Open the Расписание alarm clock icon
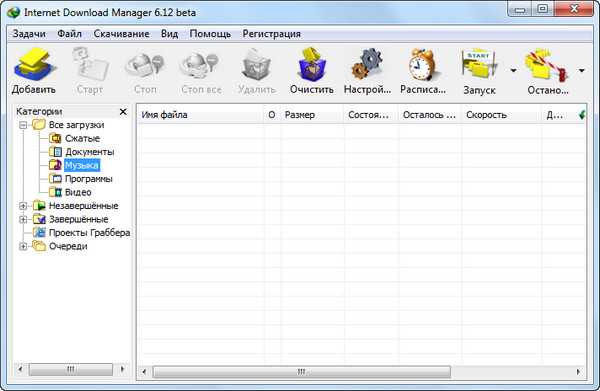Viewport: 600px width, 391px height. (x=423, y=64)
